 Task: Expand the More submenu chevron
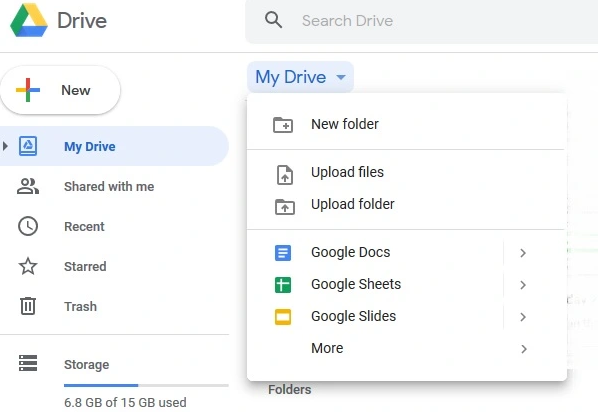click(x=524, y=349)
